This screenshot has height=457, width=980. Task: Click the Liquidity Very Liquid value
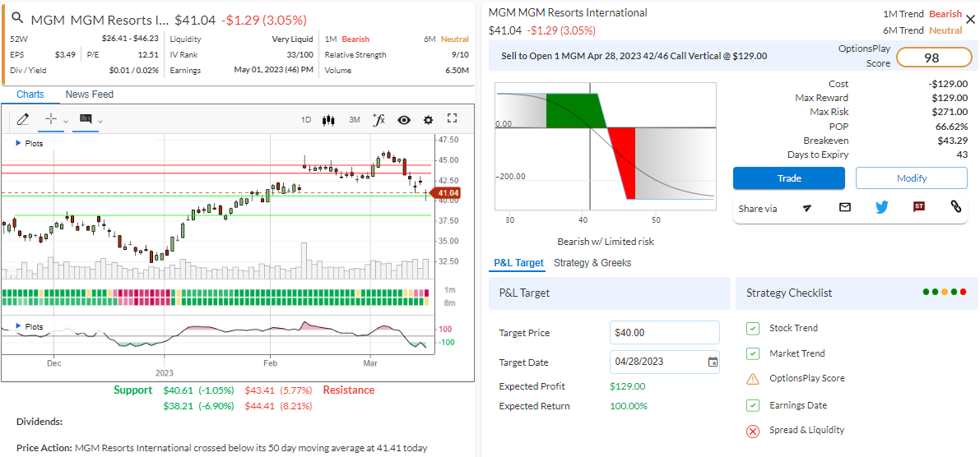(x=291, y=39)
